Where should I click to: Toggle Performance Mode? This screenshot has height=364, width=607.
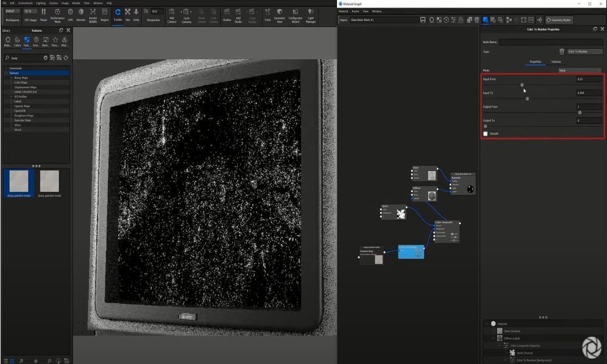(x=57, y=15)
